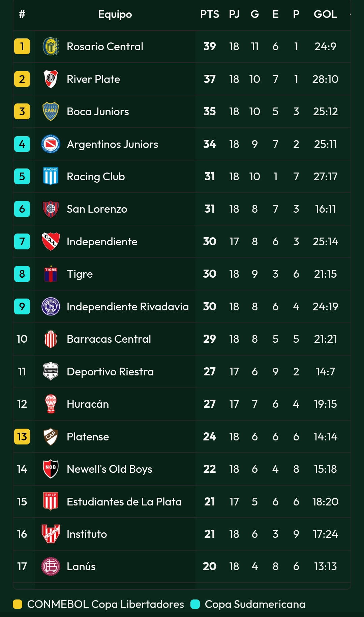Click the Racing Club crest icon

51,176
